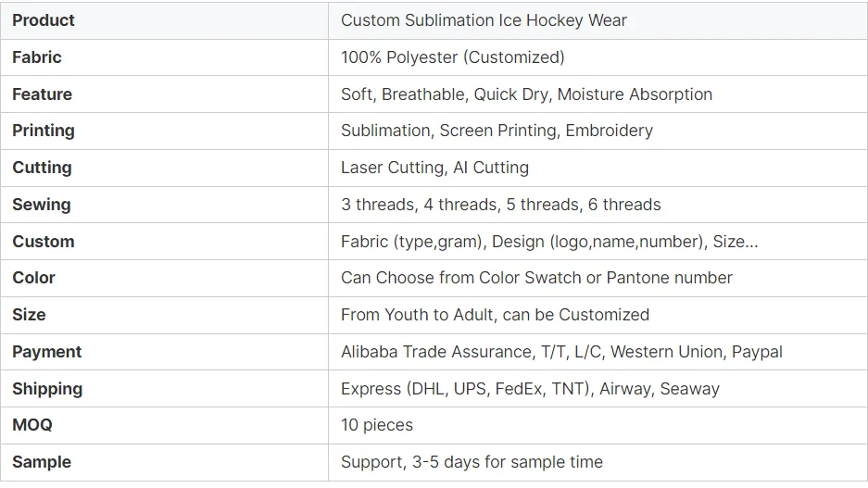Click the "Laser Cutting, AI Cutting" value
The image size is (868, 488).
(x=434, y=168)
